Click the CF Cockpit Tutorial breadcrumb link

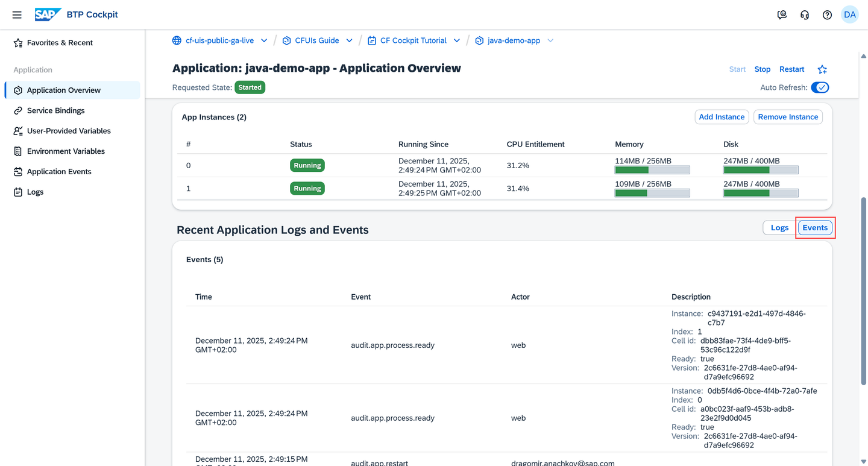(x=414, y=40)
